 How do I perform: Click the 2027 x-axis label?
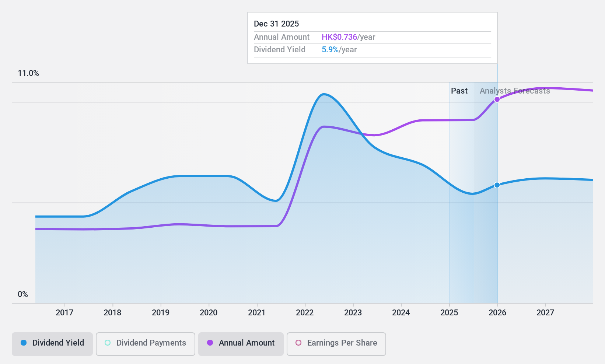point(545,313)
